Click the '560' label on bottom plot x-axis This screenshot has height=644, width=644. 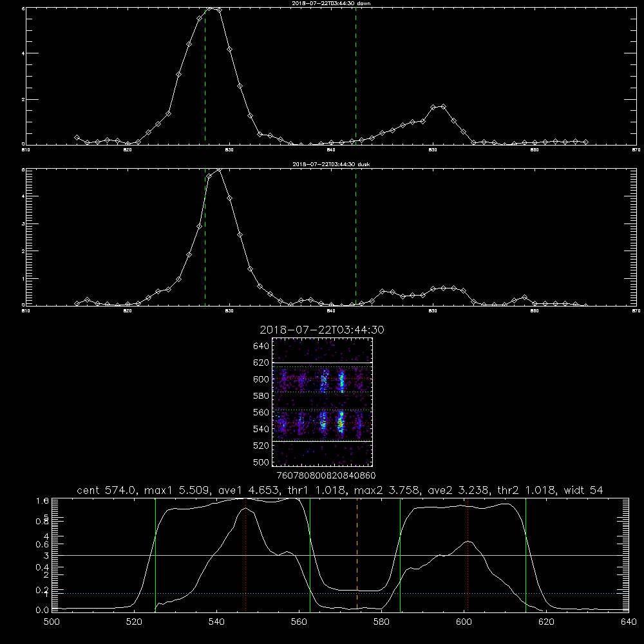299,622
